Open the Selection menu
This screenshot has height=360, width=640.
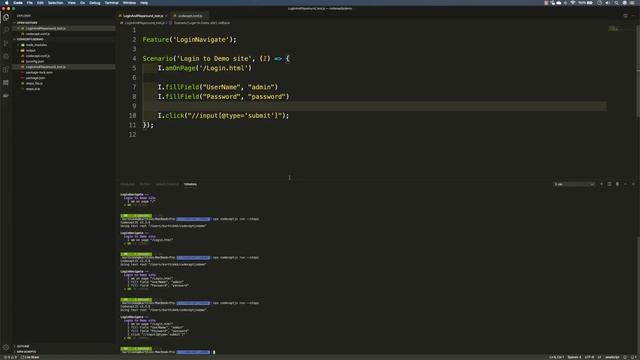pyautogui.click(x=55, y=3)
